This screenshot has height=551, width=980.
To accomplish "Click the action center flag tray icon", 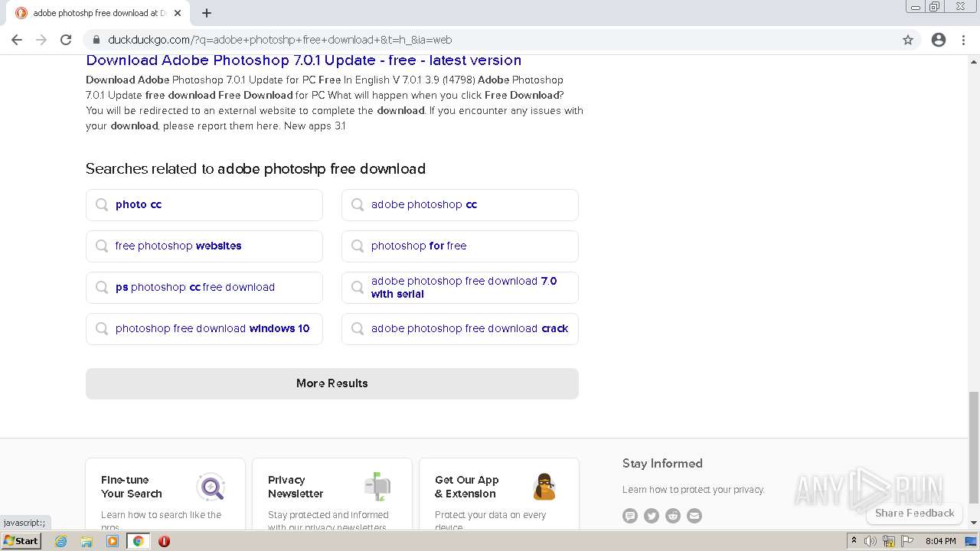I will coord(907,541).
